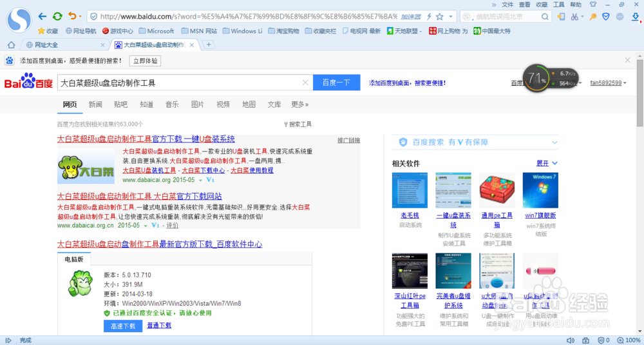Bookmark page with the star icon
644x345 pixels.
pos(440,17)
